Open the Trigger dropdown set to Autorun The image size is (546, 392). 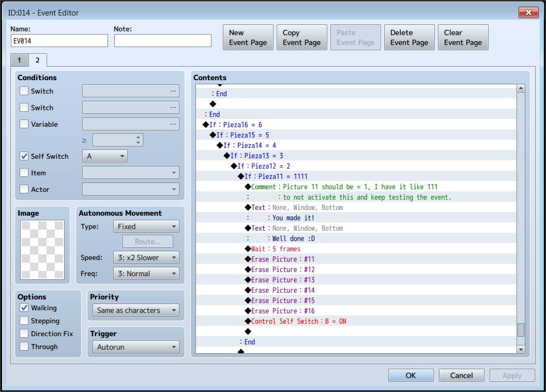point(136,347)
